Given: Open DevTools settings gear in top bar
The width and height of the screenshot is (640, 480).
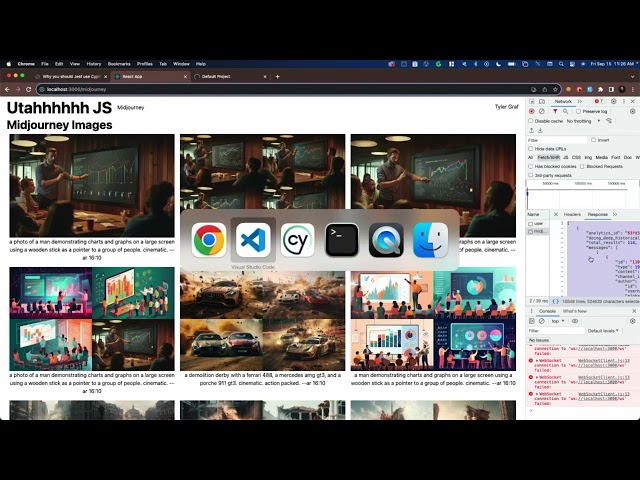Looking at the screenshot, I should point(613,101).
